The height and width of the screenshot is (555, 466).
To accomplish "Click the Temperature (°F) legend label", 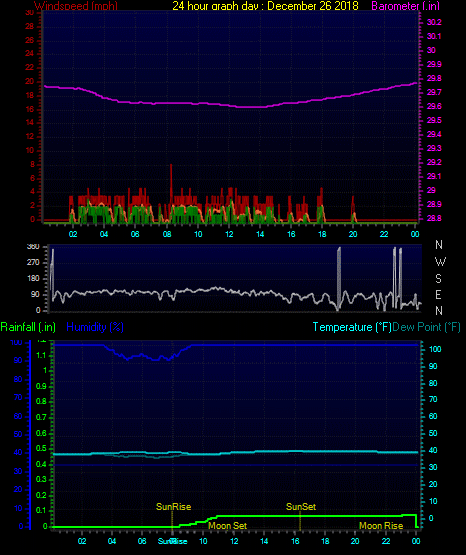I will (352, 327).
